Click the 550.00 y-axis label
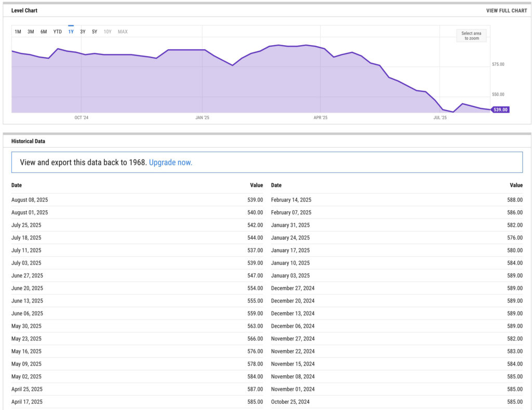 point(498,94)
